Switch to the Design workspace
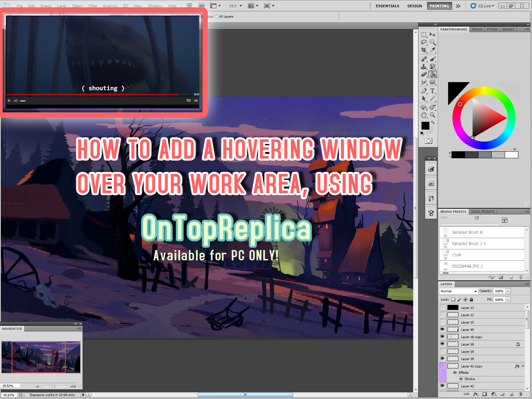The width and height of the screenshot is (532, 399). (414, 6)
